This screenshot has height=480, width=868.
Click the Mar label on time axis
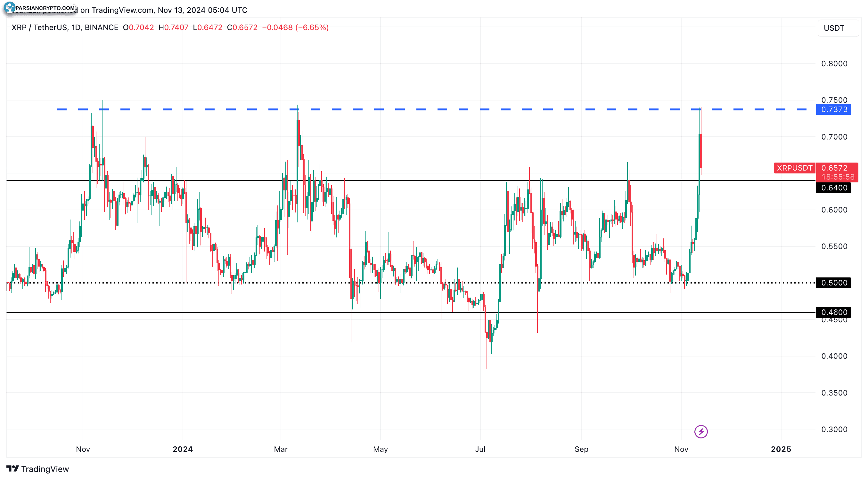(281, 449)
